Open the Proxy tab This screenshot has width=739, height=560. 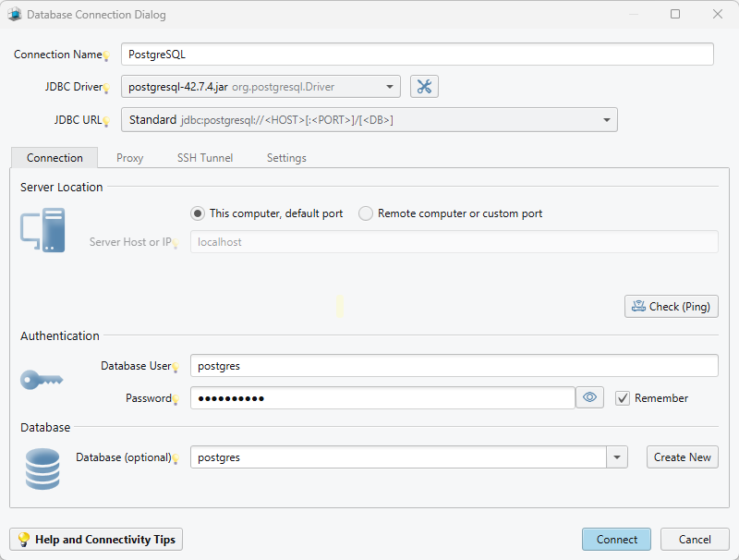tap(128, 157)
